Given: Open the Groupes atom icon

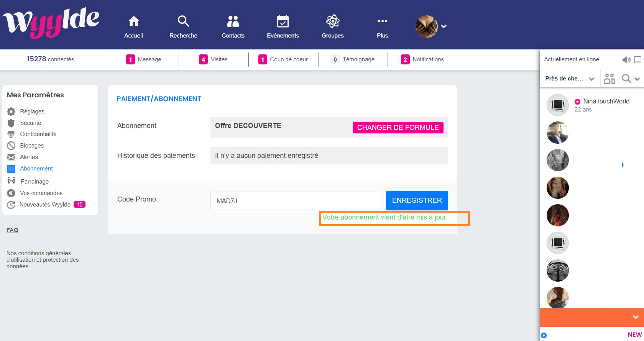Looking at the screenshot, I should pyautogui.click(x=333, y=21).
